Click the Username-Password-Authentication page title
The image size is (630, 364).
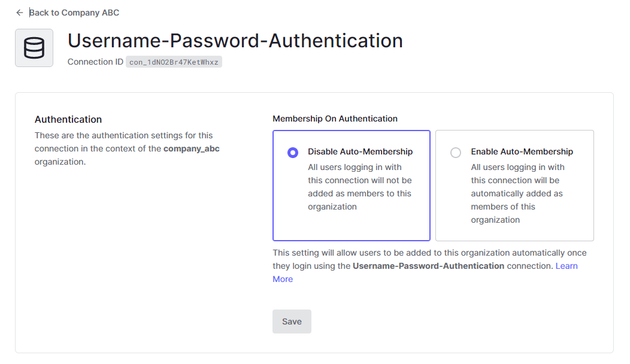(235, 41)
